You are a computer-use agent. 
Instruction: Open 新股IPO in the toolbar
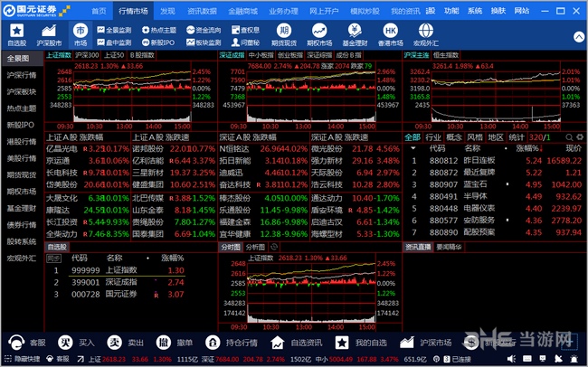click(158, 42)
